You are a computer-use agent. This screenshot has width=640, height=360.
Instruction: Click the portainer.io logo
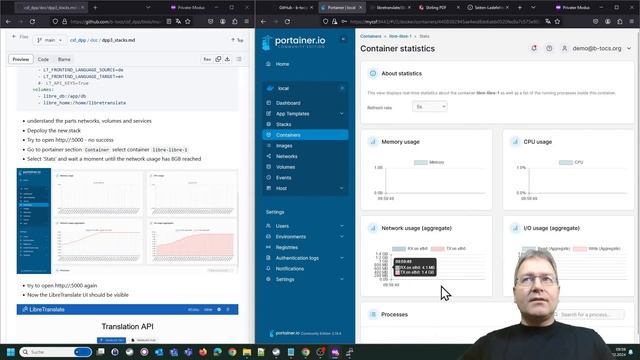(x=294, y=42)
